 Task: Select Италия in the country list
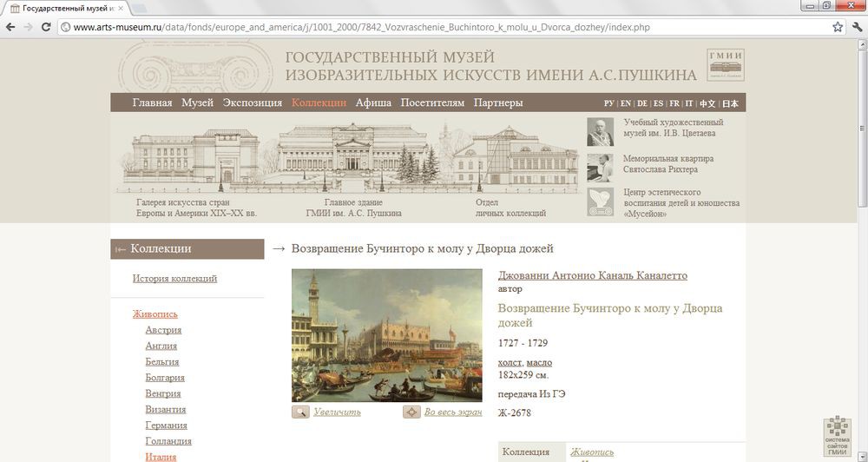coord(161,457)
